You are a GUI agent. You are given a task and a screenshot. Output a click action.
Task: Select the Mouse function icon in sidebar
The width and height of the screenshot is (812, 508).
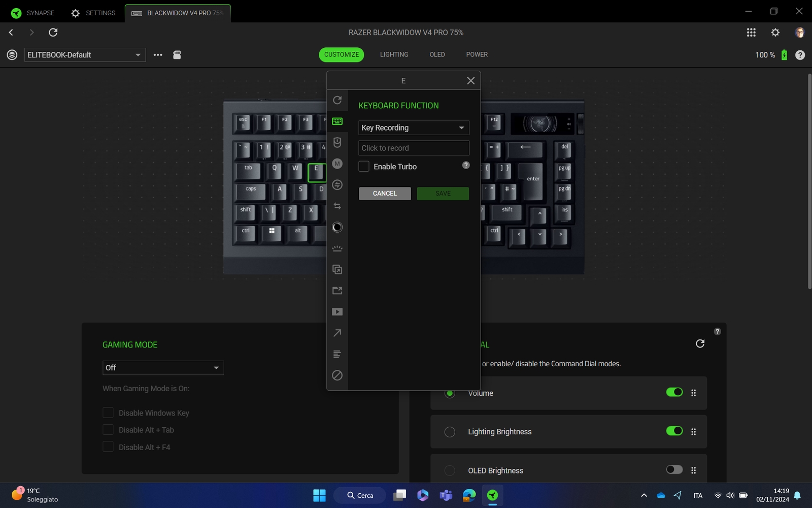(x=337, y=142)
